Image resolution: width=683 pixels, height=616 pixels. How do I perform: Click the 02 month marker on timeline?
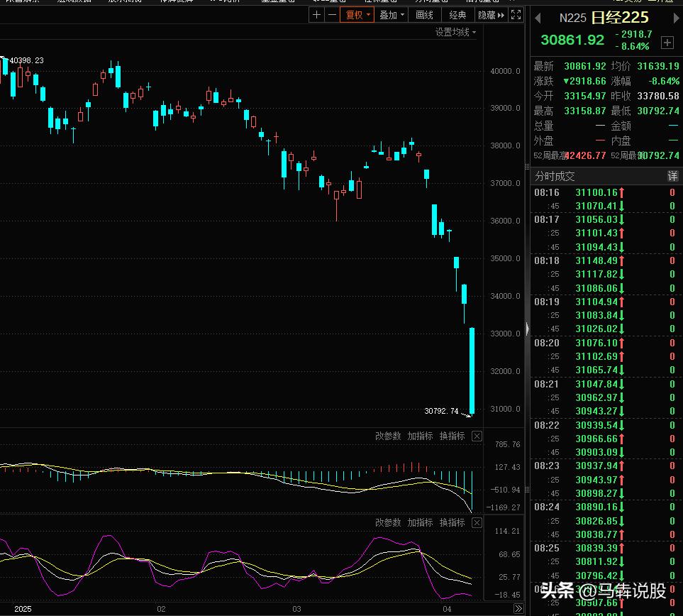pyautogui.click(x=161, y=609)
